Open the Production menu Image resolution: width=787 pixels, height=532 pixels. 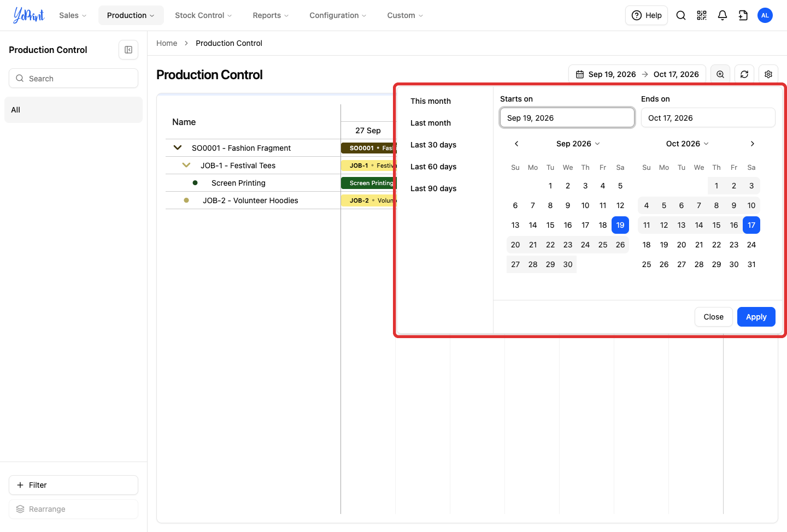131,15
